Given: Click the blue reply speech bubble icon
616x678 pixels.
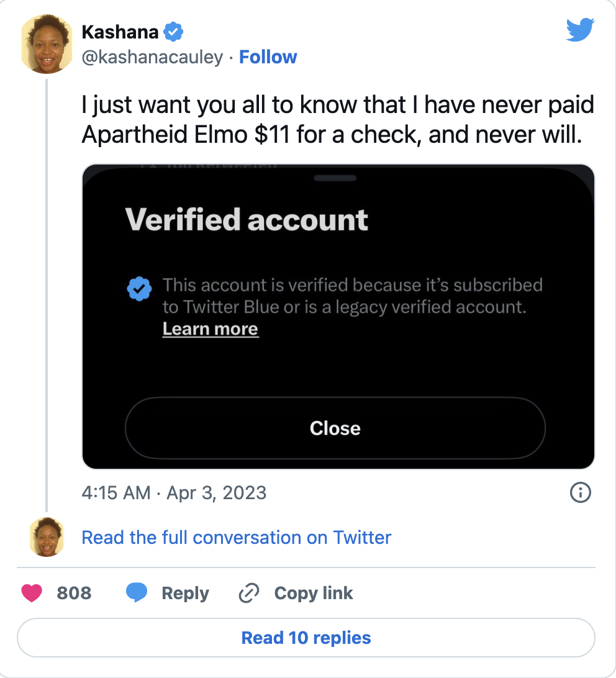Looking at the screenshot, I should point(137,593).
